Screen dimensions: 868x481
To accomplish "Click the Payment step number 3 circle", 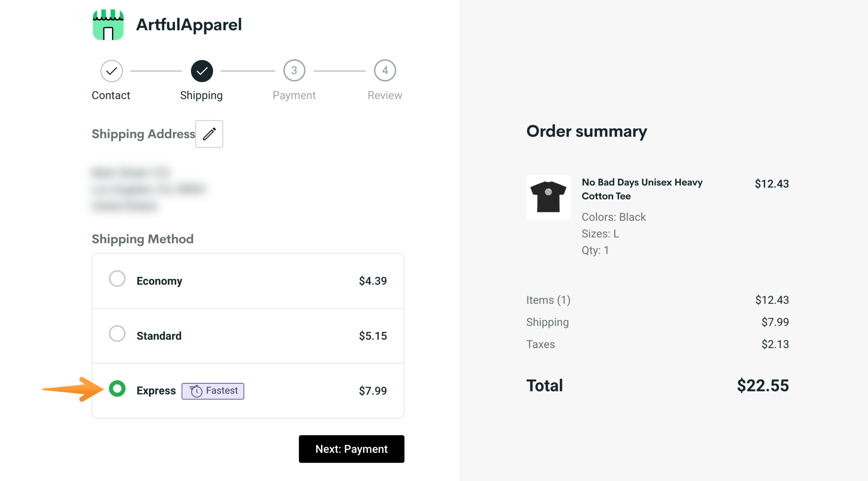I will [x=294, y=71].
